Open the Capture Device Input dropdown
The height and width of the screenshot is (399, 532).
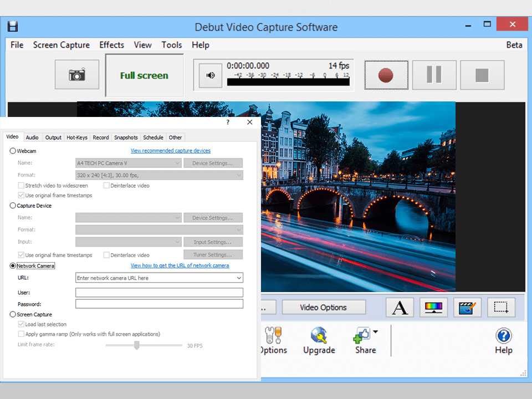[129, 242]
